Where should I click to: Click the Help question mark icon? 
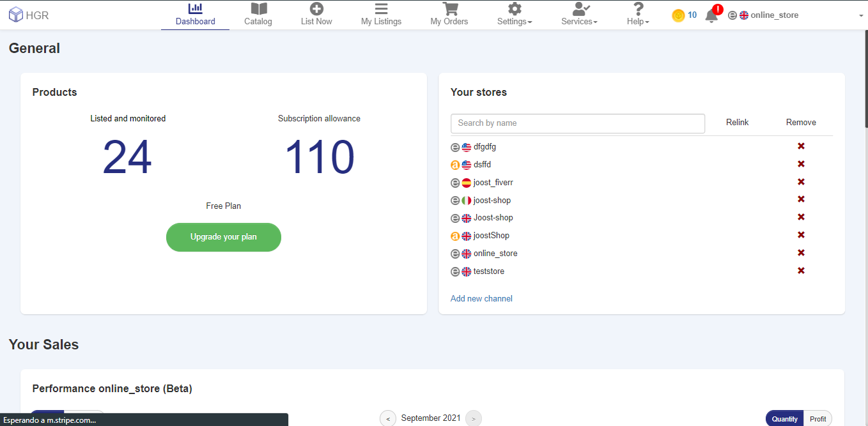[x=638, y=9]
